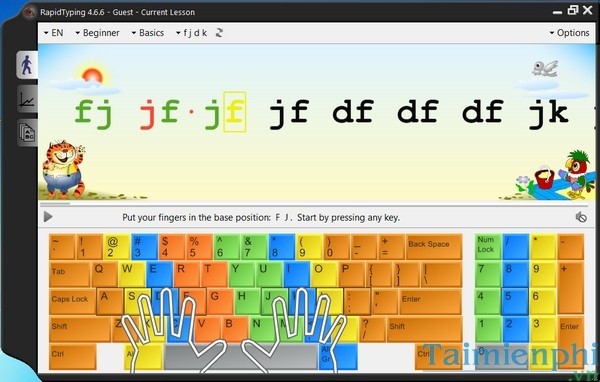Click the green Y key
Viewport: 600px width, 382px height.
tap(242, 274)
